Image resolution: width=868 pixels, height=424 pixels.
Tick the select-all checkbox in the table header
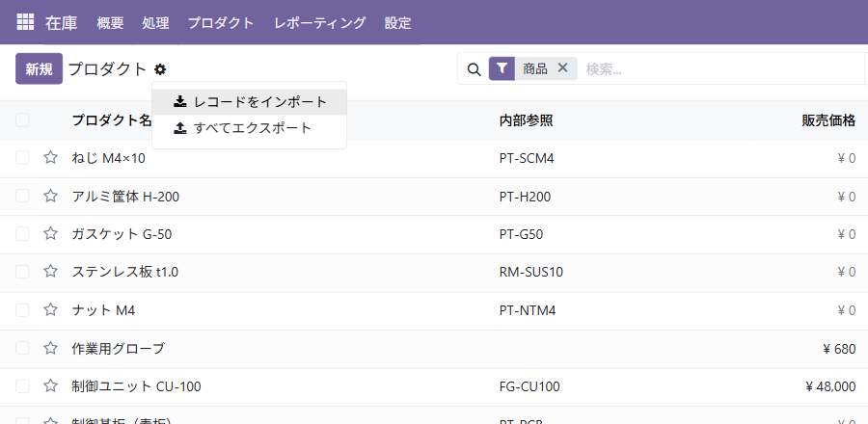coord(22,119)
